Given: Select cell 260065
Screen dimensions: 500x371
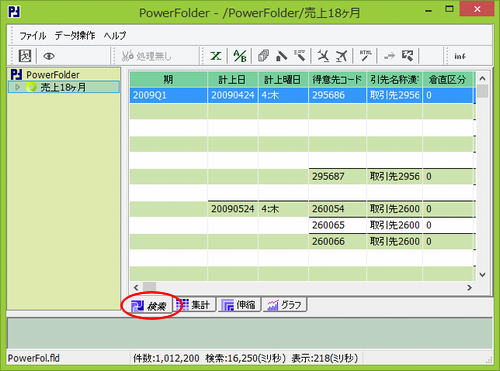Looking at the screenshot, I should 337,225.
